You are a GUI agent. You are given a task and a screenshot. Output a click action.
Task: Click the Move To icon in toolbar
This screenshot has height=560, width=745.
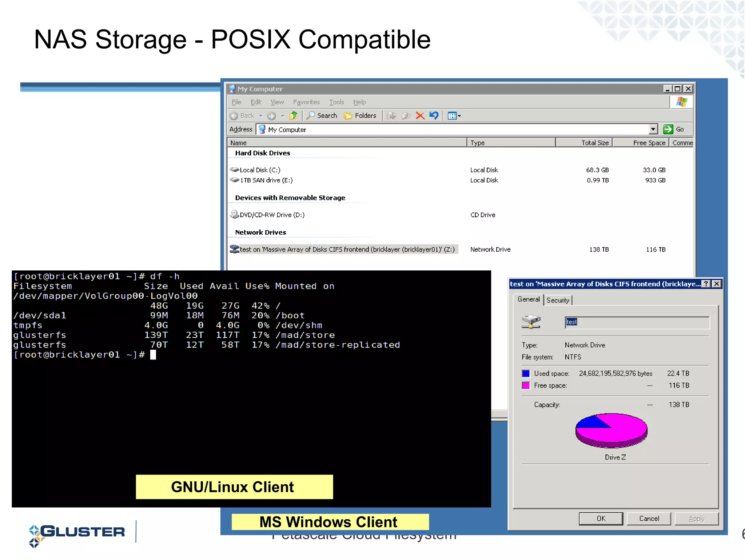(x=391, y=116)
